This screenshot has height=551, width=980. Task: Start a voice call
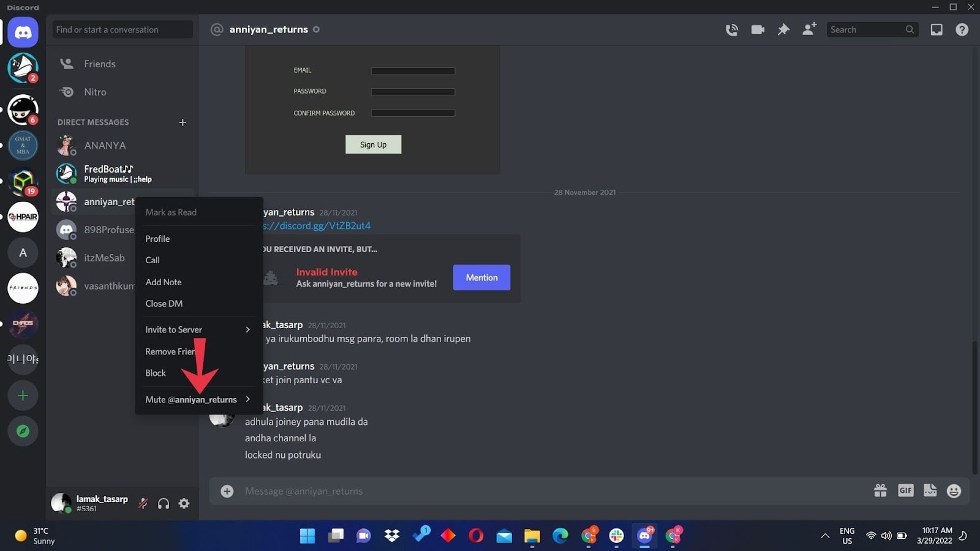tap(731, 29)
